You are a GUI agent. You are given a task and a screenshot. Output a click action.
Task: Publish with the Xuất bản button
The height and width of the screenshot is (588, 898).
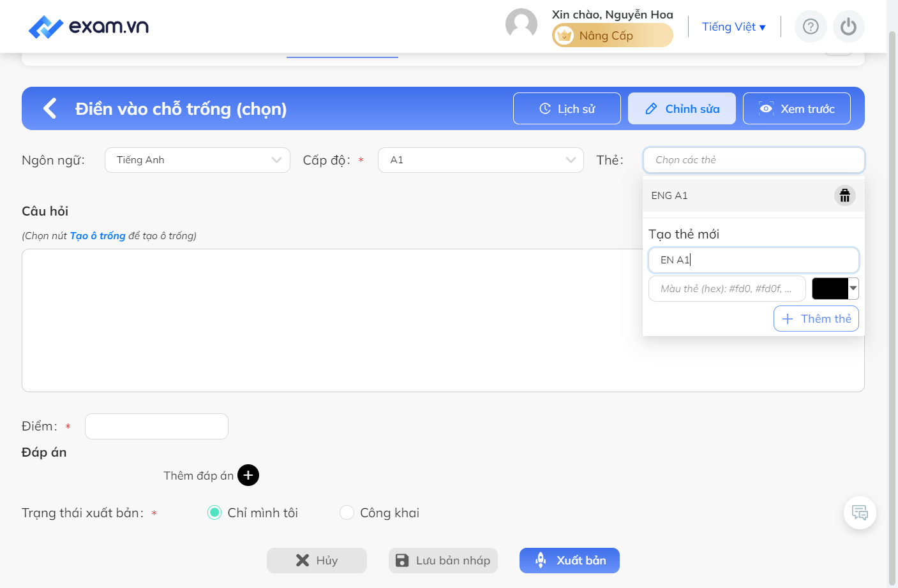click(x=569, y=561)
